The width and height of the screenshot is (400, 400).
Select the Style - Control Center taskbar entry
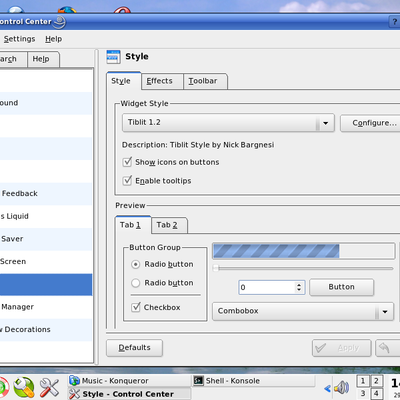click(x=129, y=394)
